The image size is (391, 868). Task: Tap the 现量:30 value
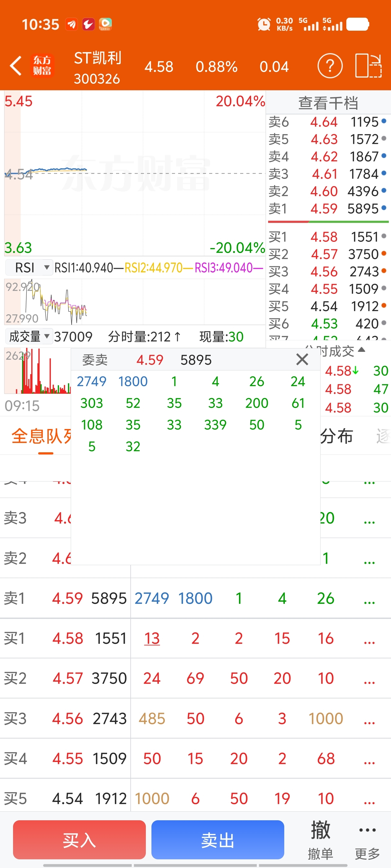pyautogui.click(x=221, y=337)
